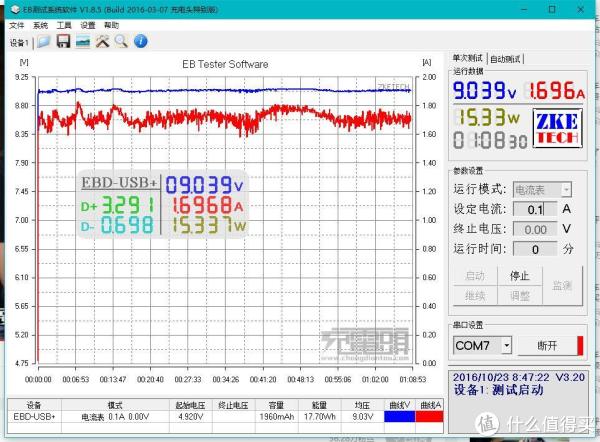Open the 设置 menu
The width and height of the screenshot is (600, 442).
click(x=88, y=26)
